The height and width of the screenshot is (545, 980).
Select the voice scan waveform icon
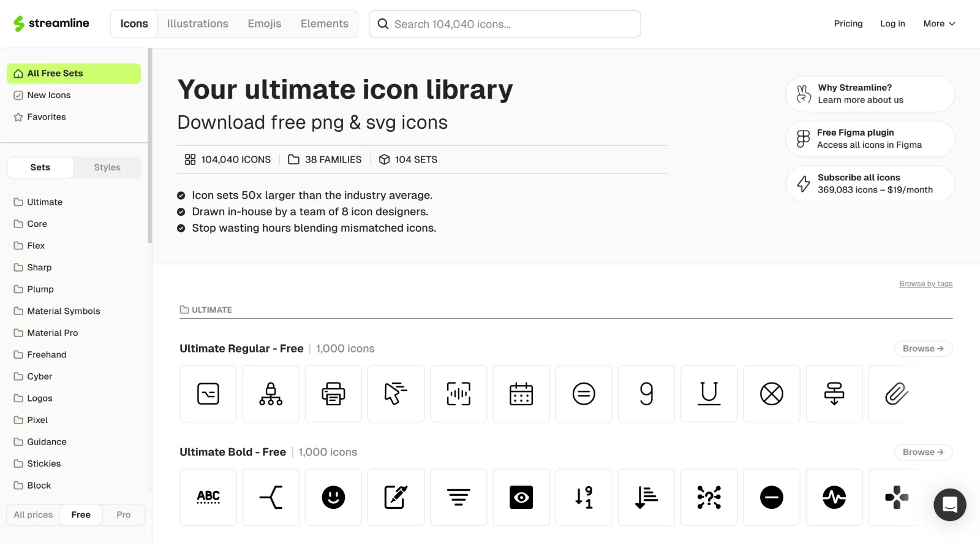click(x=459, y=394)
